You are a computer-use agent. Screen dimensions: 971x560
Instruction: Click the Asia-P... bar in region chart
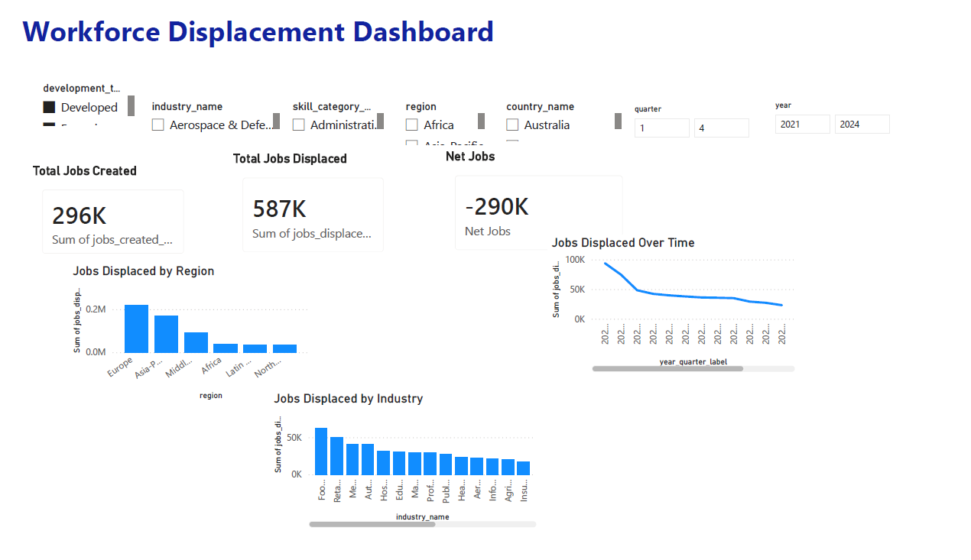[166, 334]
